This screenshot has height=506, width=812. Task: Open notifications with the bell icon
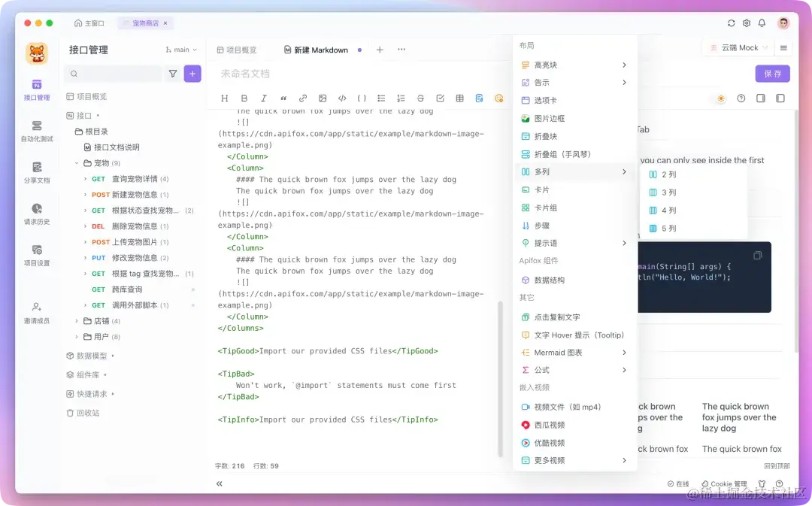(x=762, y=23)
